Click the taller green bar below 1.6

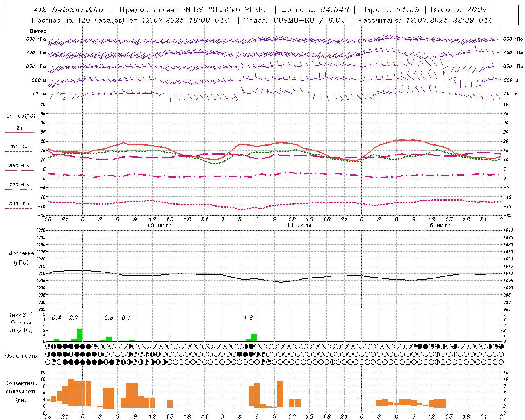click(x=254, y=338)
